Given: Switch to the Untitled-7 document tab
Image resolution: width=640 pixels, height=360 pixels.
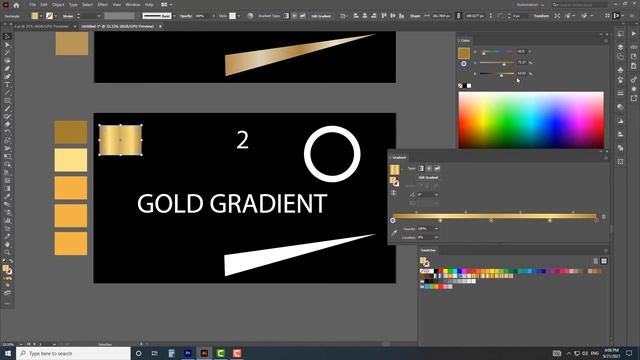Looking at the screenshot, I should [x=118, y=26].
